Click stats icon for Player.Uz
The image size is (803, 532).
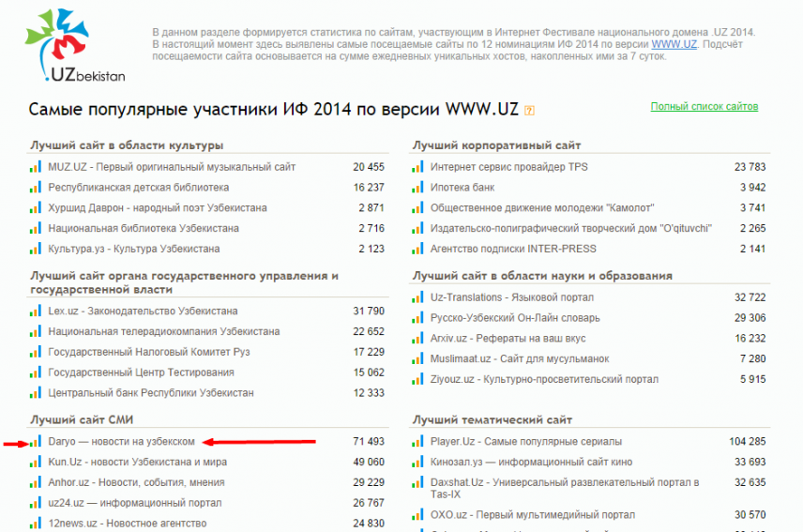(417, 441)
